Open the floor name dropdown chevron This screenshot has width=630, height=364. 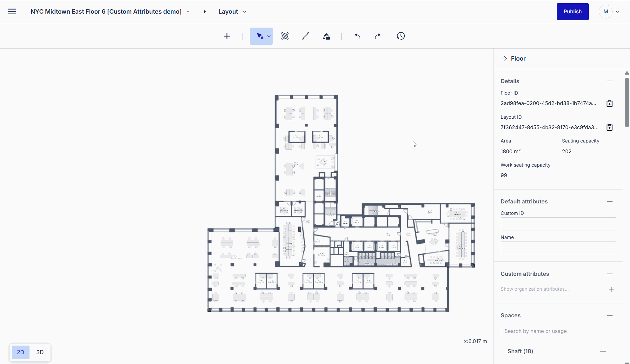coord(188,12)
